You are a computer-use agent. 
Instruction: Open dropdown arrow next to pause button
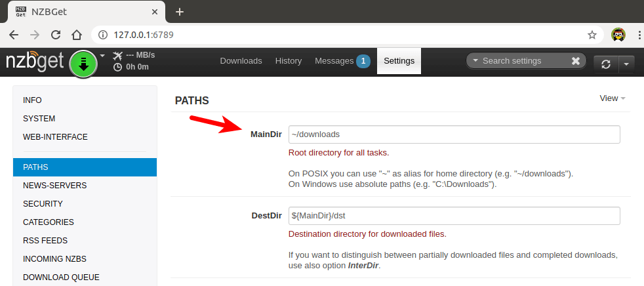click(x=103, y=55)
